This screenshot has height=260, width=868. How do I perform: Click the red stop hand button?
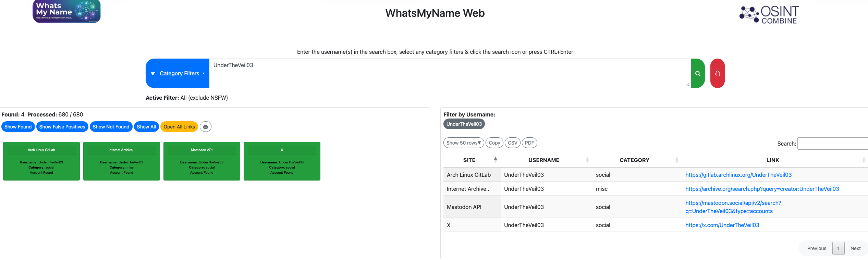(717, 73)
